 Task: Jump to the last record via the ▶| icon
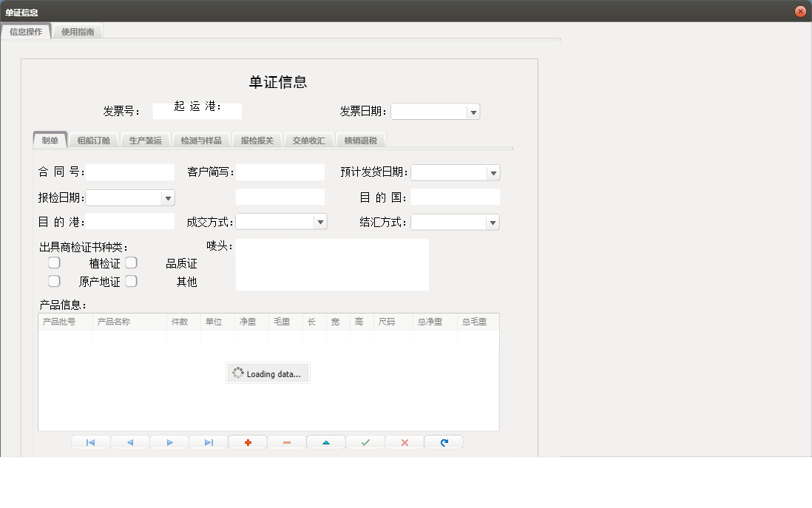point(208,441)
